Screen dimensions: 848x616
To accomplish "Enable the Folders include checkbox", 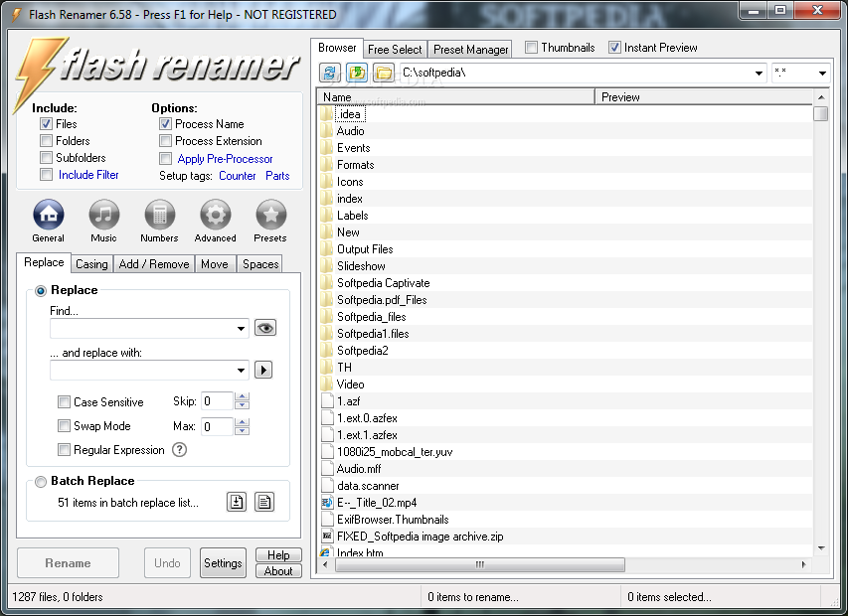I will coord(46,141).
